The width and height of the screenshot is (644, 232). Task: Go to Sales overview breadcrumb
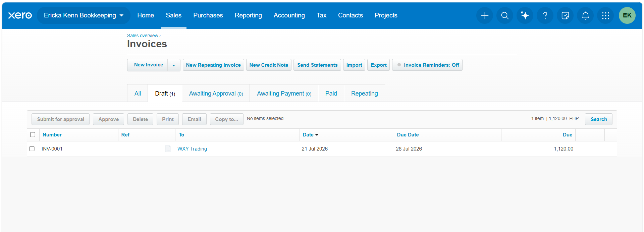click(143, 36)
